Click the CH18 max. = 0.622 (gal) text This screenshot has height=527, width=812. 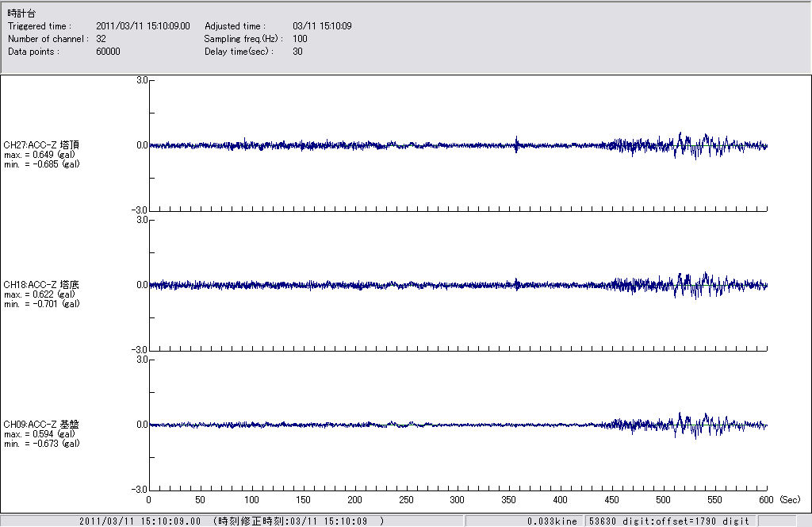tap(40, 294)
